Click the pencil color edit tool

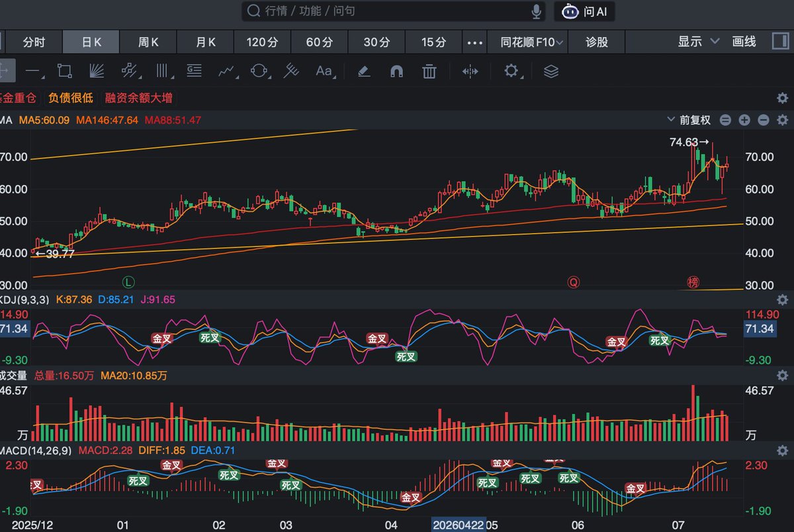(363, 71)
